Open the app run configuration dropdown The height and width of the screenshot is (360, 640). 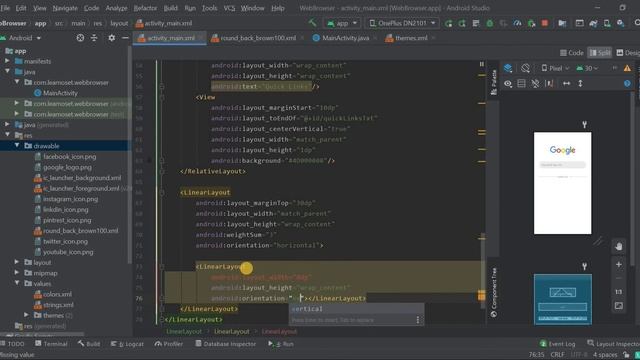(x=342, y=23)
